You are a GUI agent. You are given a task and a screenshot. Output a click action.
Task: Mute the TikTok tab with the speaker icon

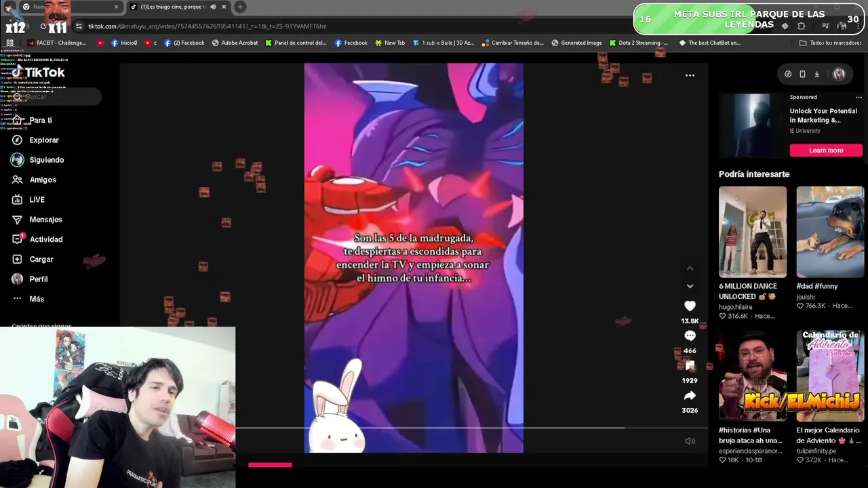coord(213,7)
